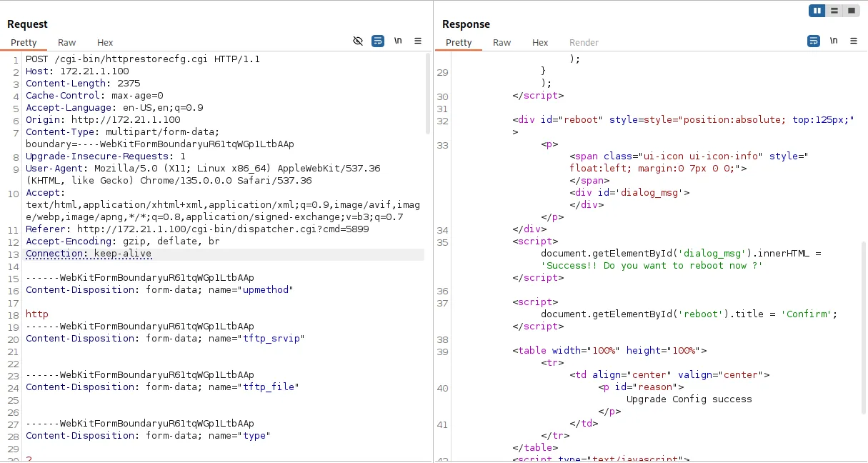Toggle word wrap icon in Response pane
Screen dimensions: 868x463
click(x=814, y=41)
